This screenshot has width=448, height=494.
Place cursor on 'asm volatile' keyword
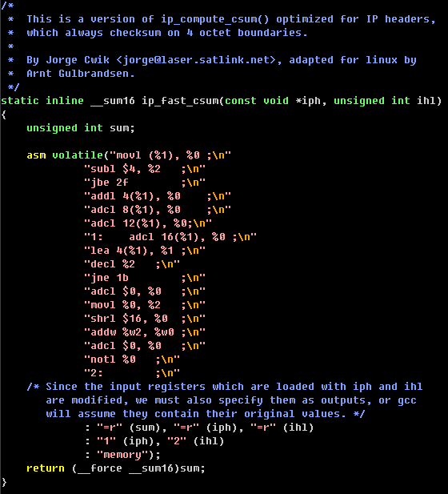coord(65,155)
